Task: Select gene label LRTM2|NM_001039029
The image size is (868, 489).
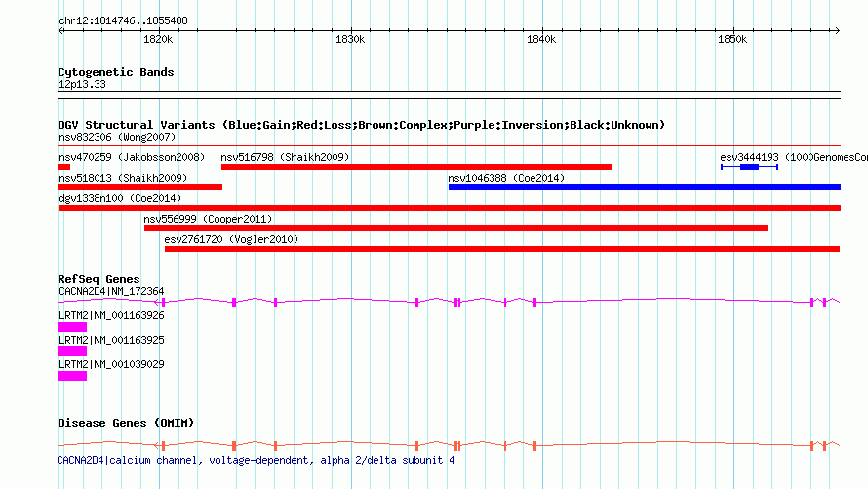Action: (x=111, y=364)
